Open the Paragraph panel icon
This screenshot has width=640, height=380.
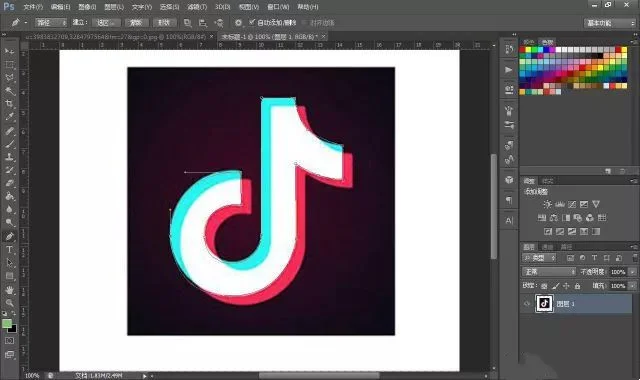click(x=509, y=200)
